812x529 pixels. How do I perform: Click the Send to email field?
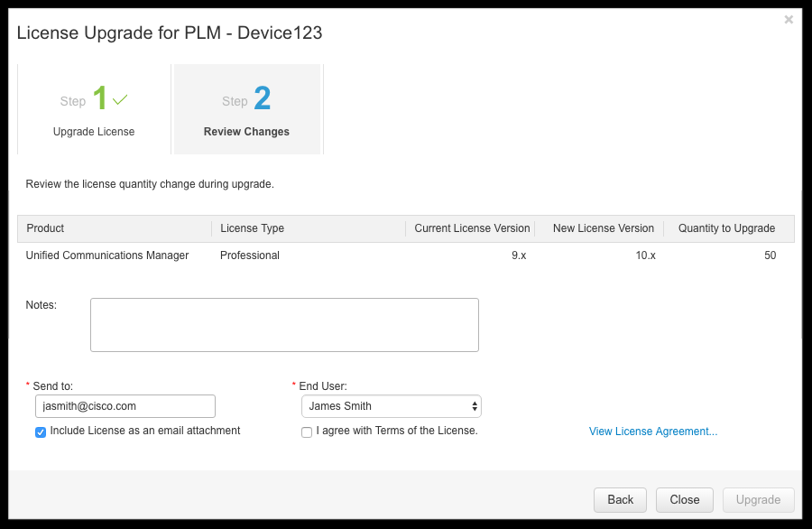pos(125,406)
